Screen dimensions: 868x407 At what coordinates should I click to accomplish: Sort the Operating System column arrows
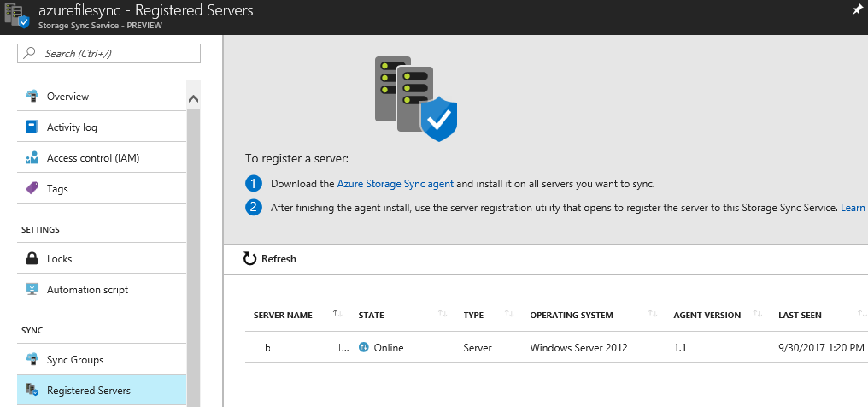tap(653, 315)
